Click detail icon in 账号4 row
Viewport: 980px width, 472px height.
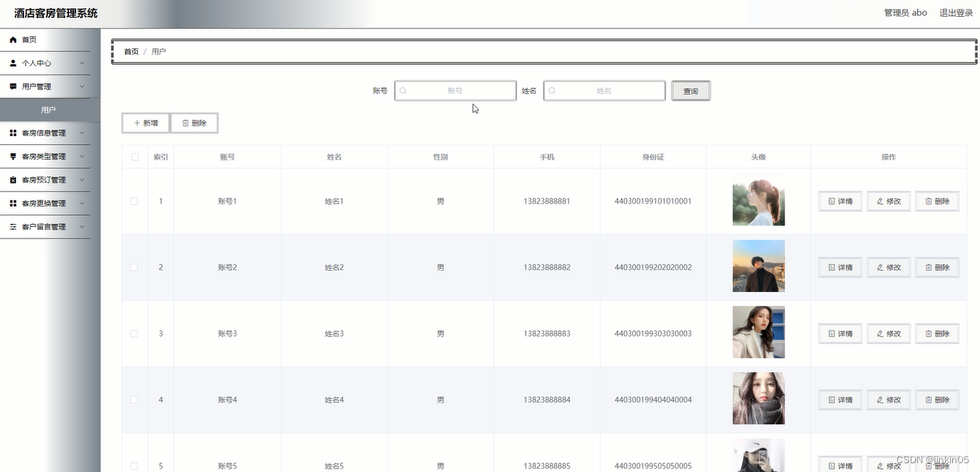831,400
